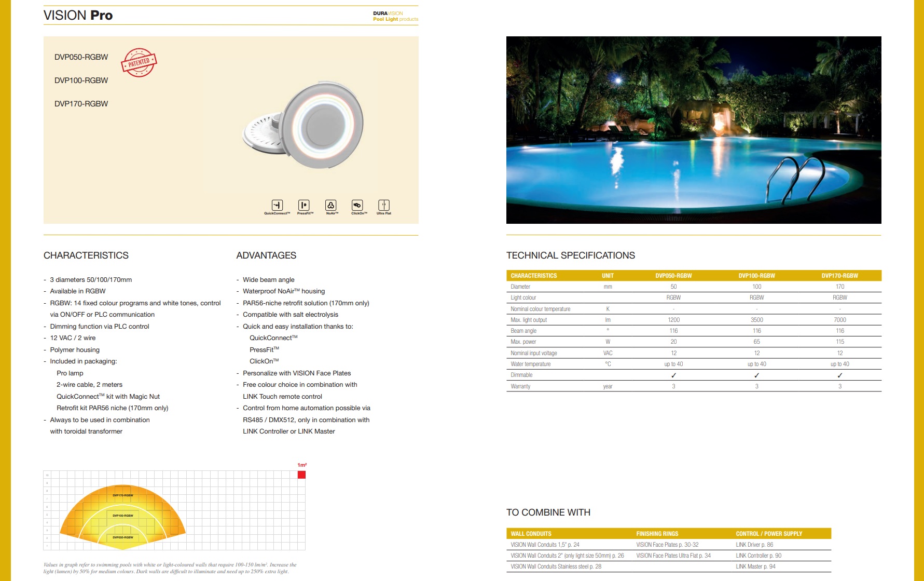924x581 pixels.
Task: Click the FINISHING RINGS column header
Action: pyautogui.click(x=657, y=534)
